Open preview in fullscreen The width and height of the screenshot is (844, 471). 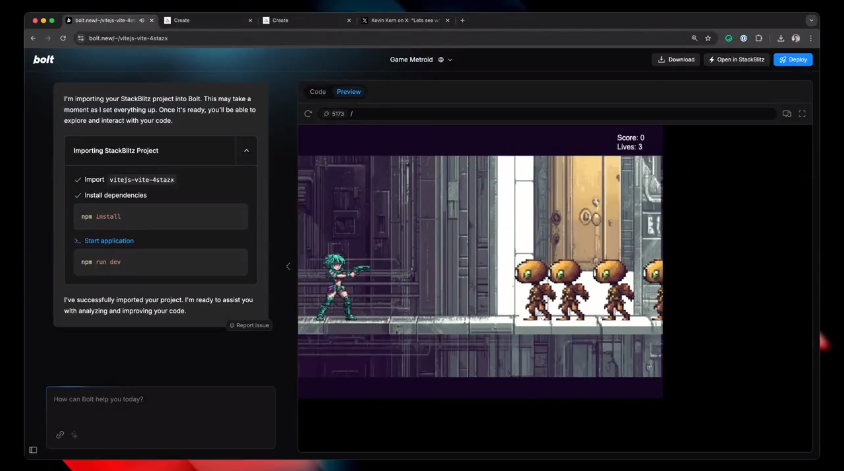point(802,114)
